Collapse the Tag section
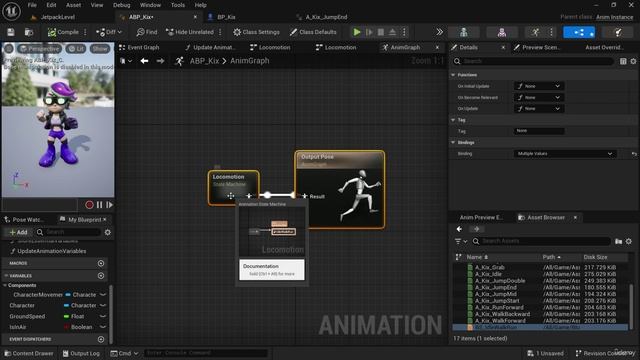Screen dimensions: 640x360 coord(453,120)
